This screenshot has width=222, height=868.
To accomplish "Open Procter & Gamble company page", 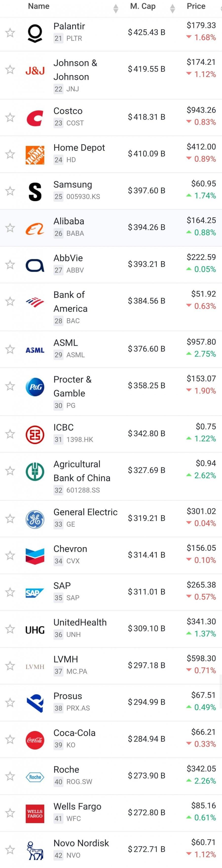I will [73, 386].
